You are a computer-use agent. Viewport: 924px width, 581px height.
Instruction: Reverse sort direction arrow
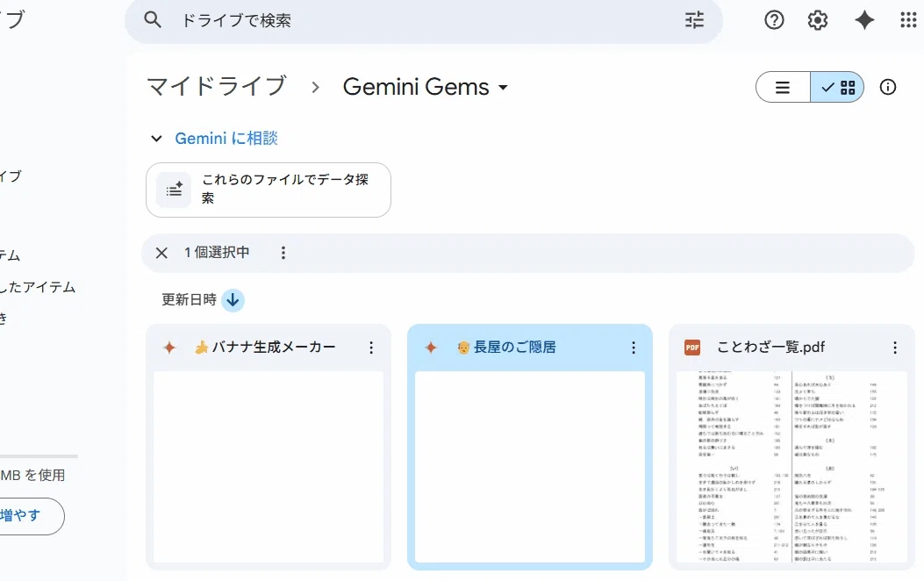(233, 300)
